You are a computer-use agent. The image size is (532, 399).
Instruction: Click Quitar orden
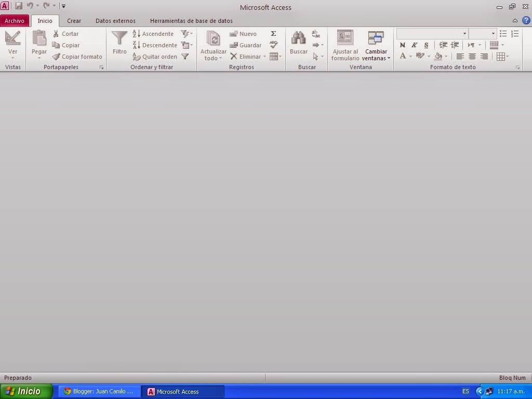(x=155, y=57)
